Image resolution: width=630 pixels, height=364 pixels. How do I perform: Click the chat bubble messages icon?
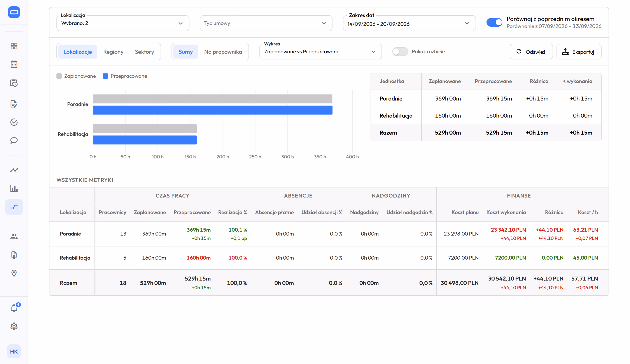14,140
